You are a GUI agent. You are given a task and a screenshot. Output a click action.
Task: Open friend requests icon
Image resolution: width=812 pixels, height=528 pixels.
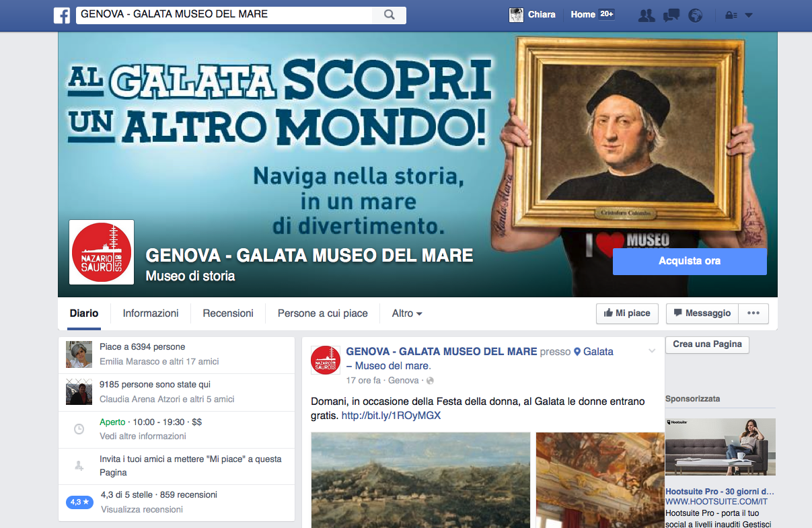647,15
